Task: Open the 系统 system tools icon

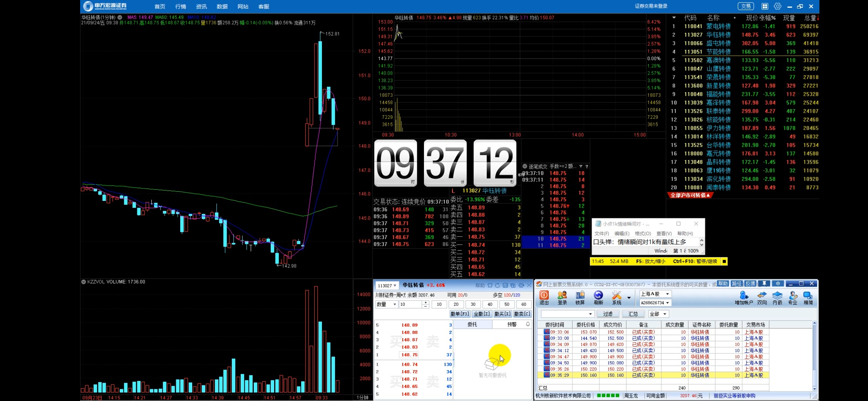Action: (x=617, y=297)
